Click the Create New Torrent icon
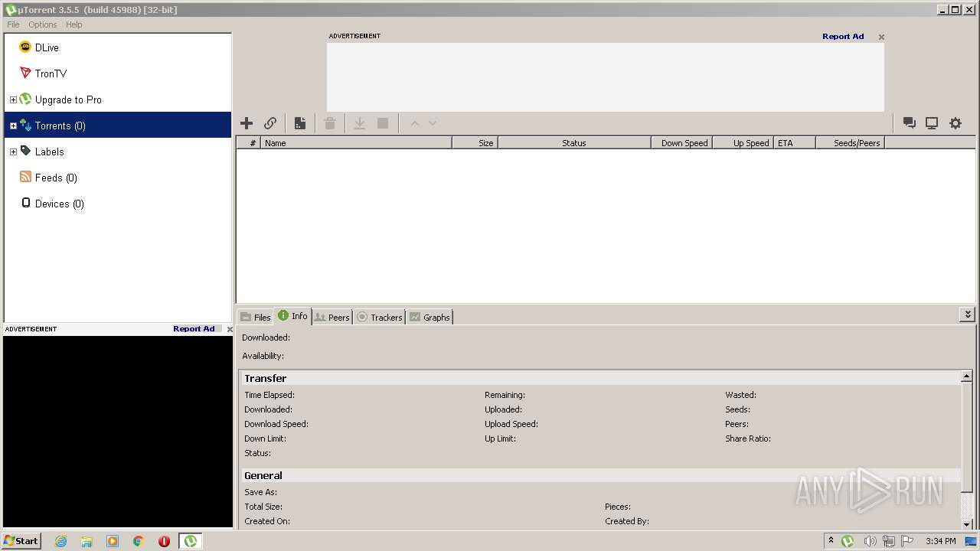Image resolution: width=980 pixels, height=551 pixels. coord(300,123)
